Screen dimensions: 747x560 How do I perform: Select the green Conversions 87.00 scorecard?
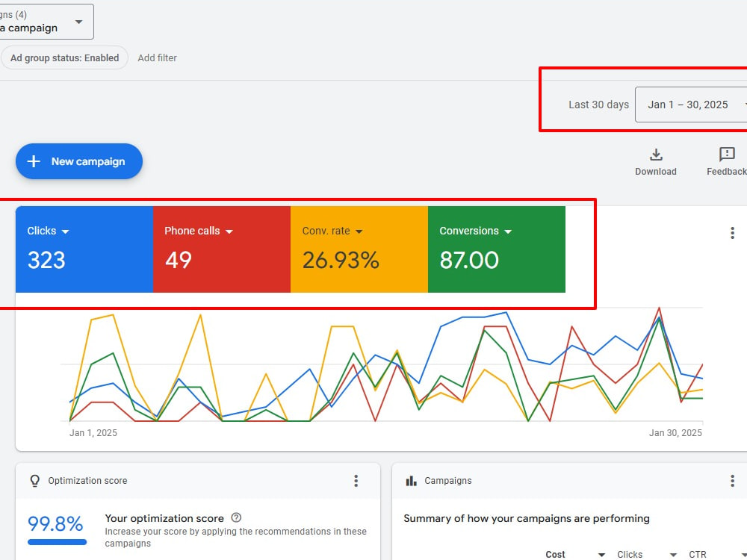click(x=497, y=249)
